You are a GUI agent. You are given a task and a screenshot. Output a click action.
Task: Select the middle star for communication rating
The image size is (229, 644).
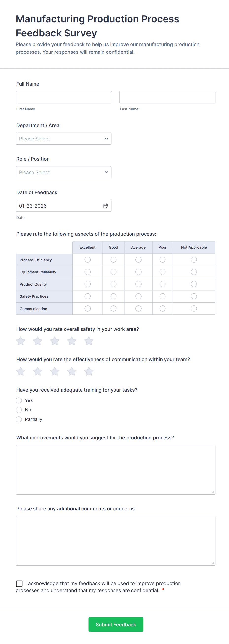[x=55, y=371]
